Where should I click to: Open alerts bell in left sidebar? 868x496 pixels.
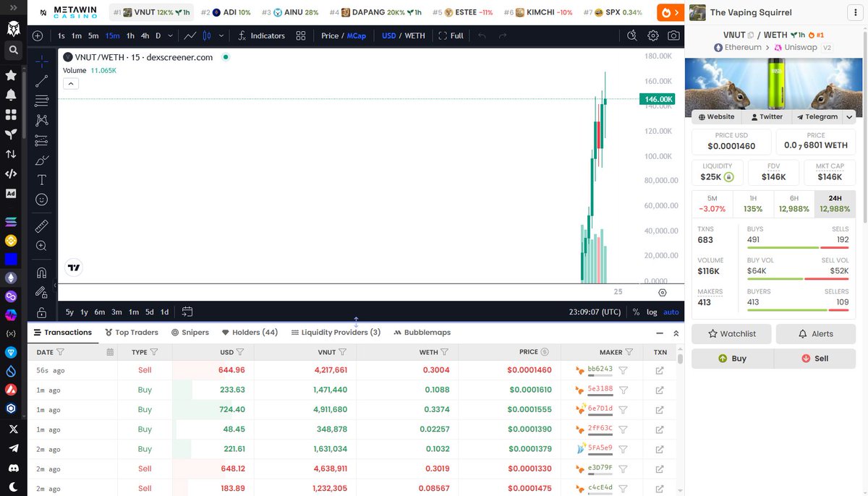coord(11,95)
